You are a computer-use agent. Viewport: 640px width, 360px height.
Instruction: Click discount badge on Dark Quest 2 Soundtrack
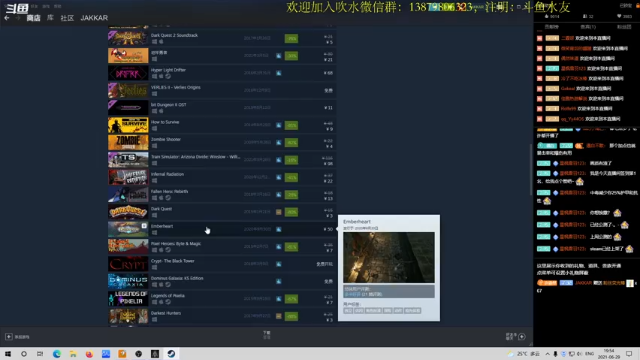pyautogui.click(x=291, y=38)
